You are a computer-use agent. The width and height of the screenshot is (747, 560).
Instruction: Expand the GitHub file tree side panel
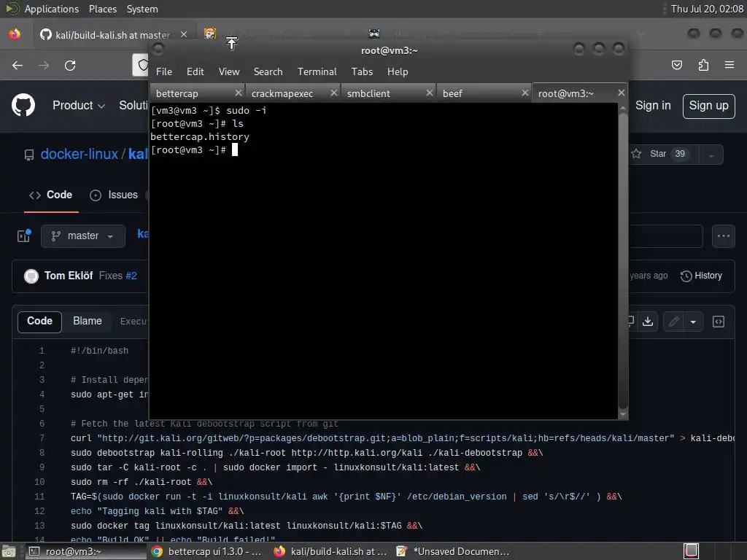point(24,236)
